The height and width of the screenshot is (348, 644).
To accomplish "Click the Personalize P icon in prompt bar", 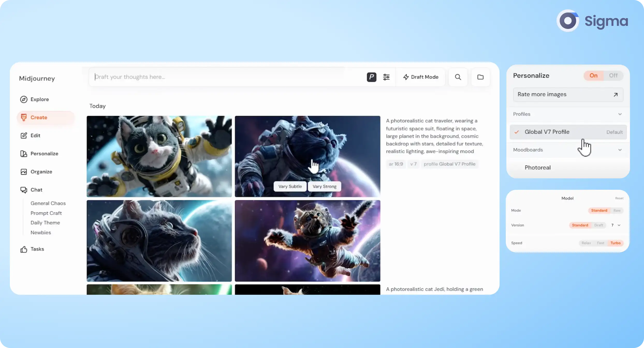I will 371,77.
